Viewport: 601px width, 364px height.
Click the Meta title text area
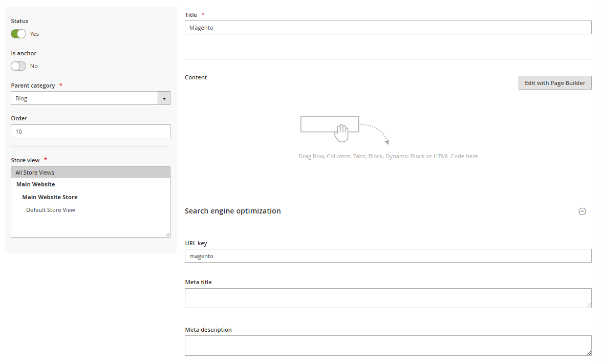(x=388, y=298)
